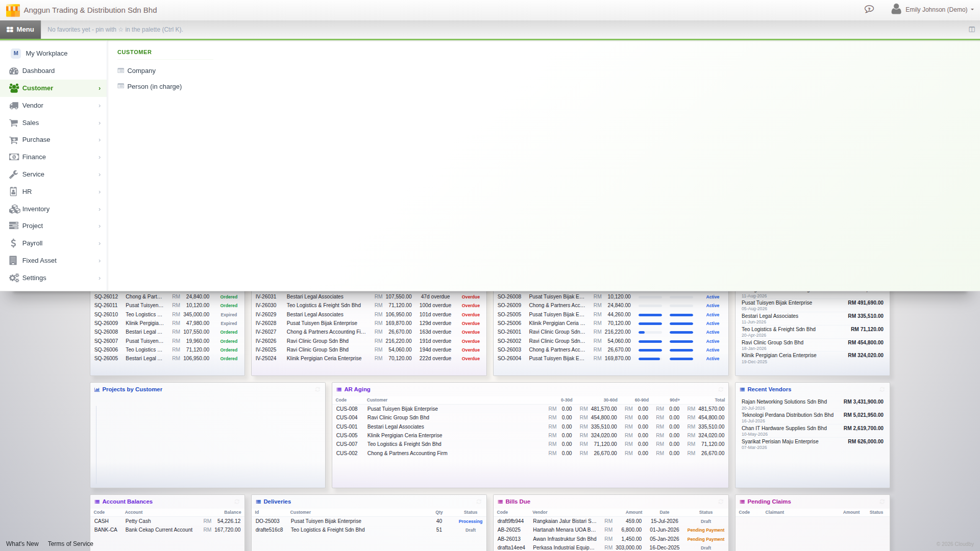
Task: Click invoice IV-26031 row
Action: tap(369, 297)
